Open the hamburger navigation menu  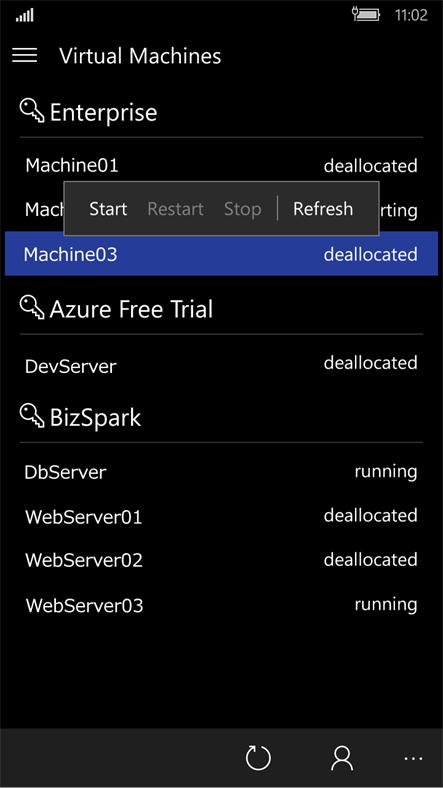25,55
